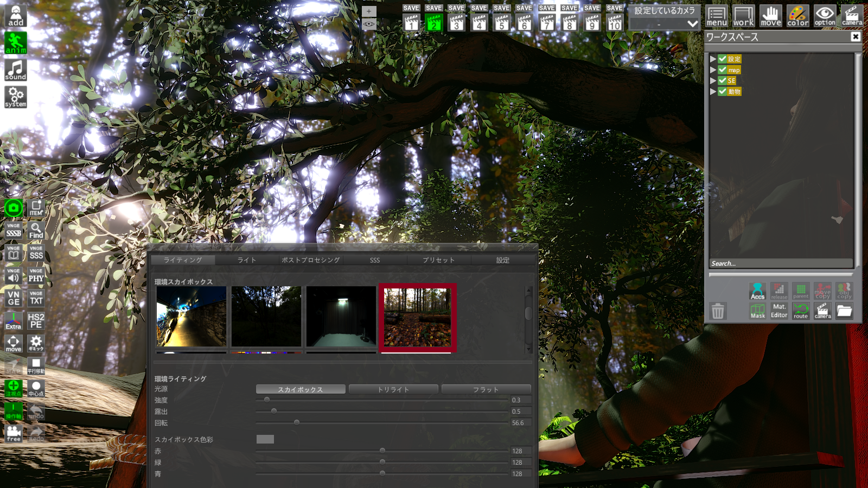Image resolution: width=868 pixels, height=488 pixels.
Task: Uncheck the map item checkbox
Action: (x=723, y=70)
